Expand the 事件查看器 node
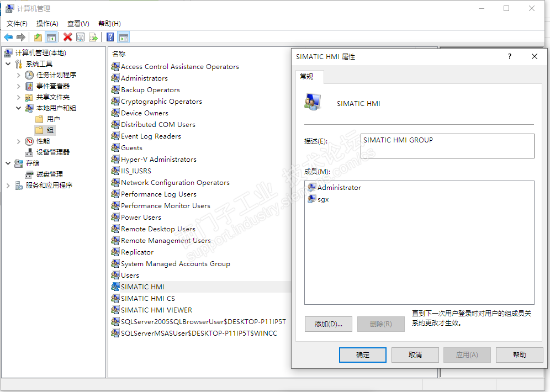550x392 pixels. [x=19, y=86]
